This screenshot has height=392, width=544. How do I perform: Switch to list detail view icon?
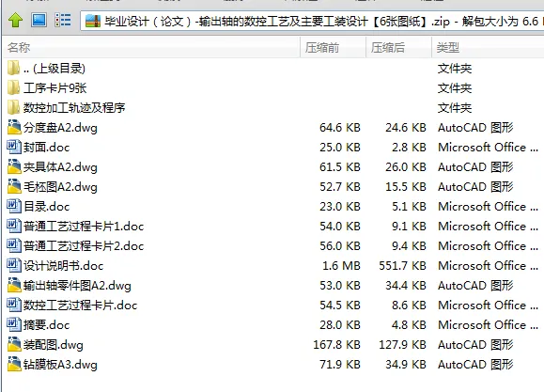pos(63,20)
